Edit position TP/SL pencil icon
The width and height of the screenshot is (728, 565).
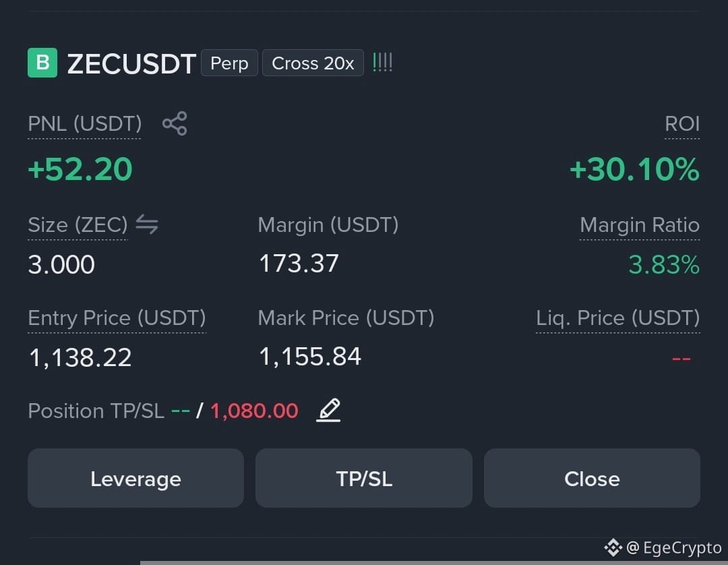(328, 411)
